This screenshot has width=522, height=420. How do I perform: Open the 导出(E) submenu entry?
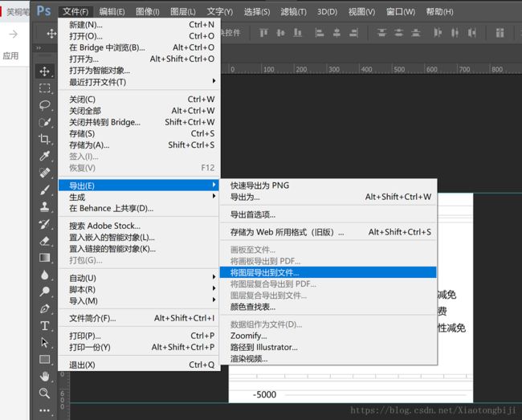pos(139,186)
